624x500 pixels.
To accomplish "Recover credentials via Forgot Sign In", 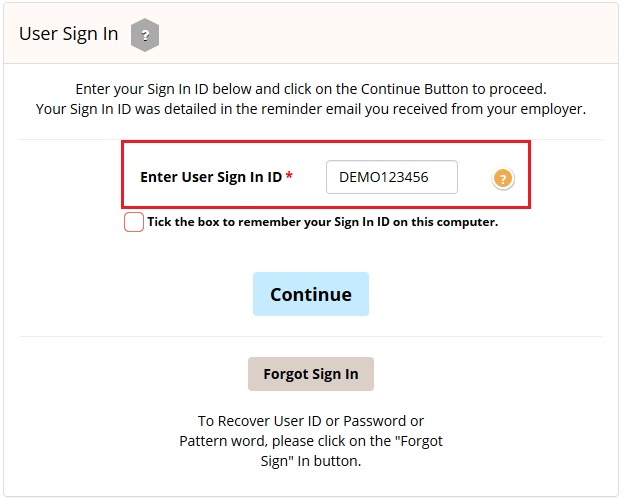I will tap(311, 374).
